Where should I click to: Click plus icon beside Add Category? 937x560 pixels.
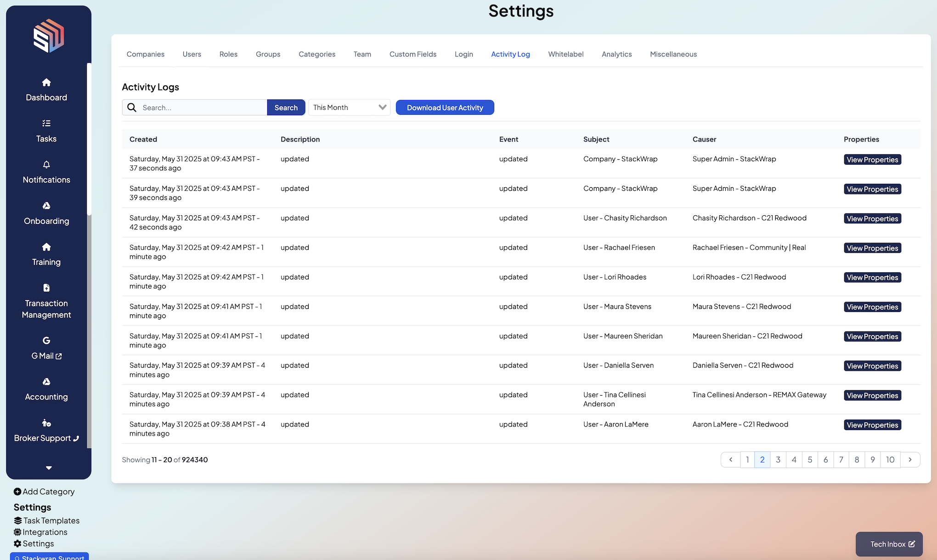(x=17, y=492)
